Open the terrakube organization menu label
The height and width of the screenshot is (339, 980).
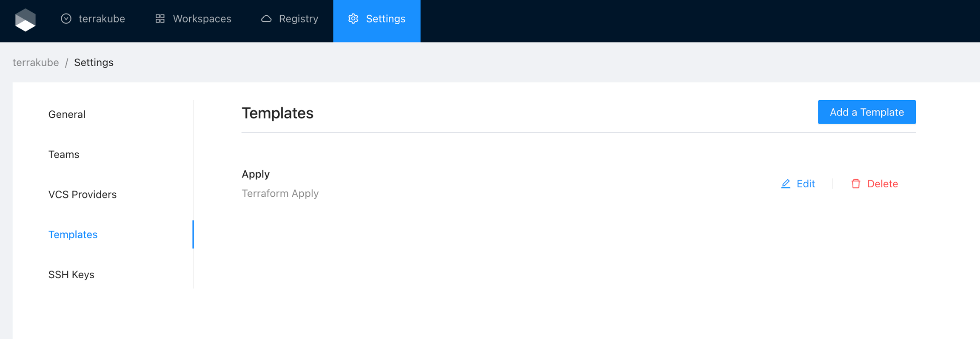click(x=102, y=19)
